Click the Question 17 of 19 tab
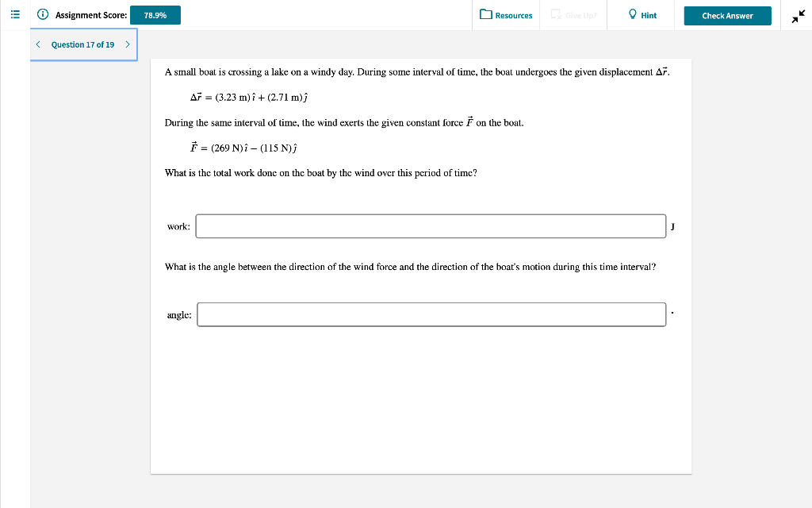812x508 pixels. pyautogui.click(x=82, y=45)
